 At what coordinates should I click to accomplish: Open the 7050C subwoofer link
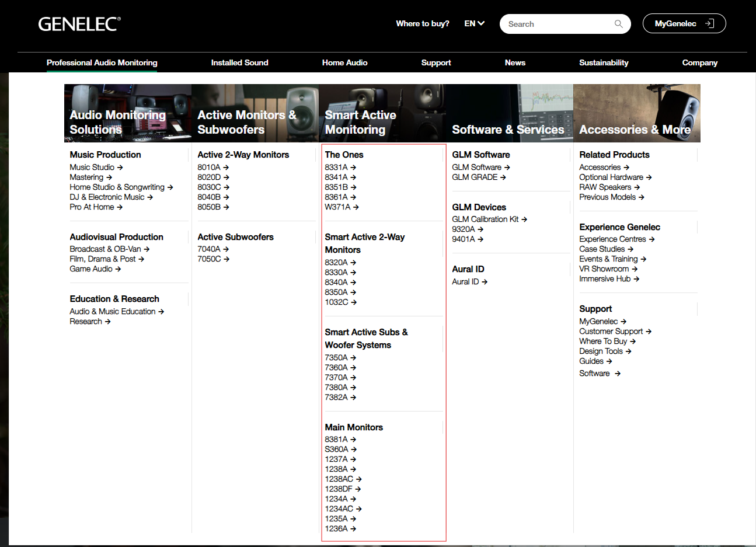click(x=213, y=259)
